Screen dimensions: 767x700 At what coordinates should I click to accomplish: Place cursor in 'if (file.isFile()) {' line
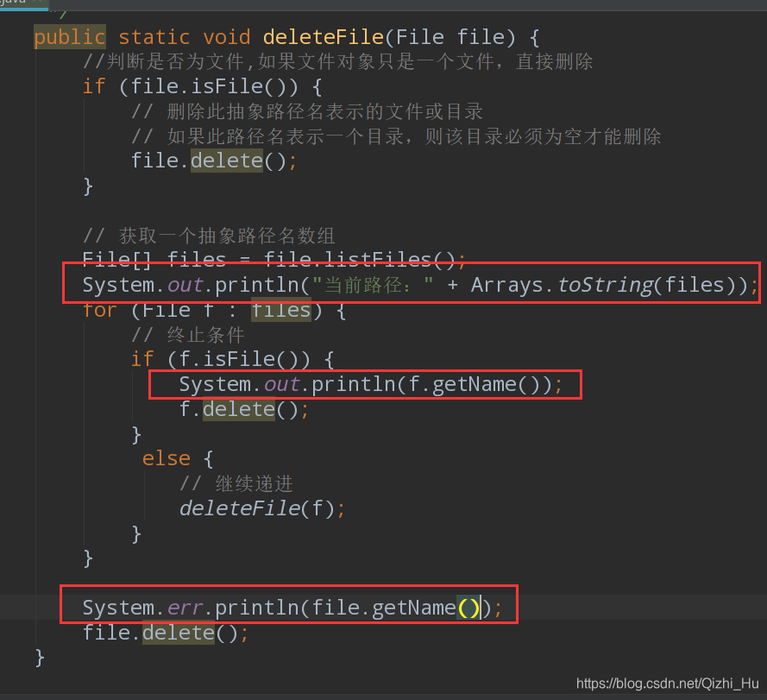[x=202, y=87]
